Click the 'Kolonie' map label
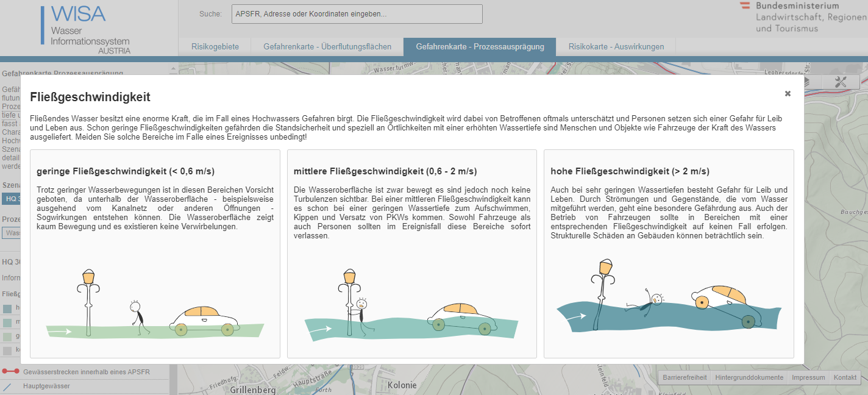Viewport: 868px width, 395px height. coord(402,385)
